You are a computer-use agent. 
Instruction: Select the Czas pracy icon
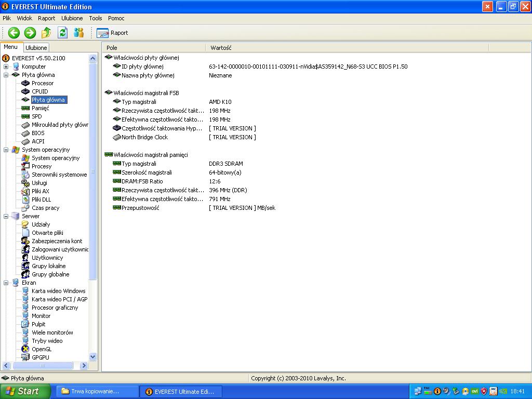[25, 208]
